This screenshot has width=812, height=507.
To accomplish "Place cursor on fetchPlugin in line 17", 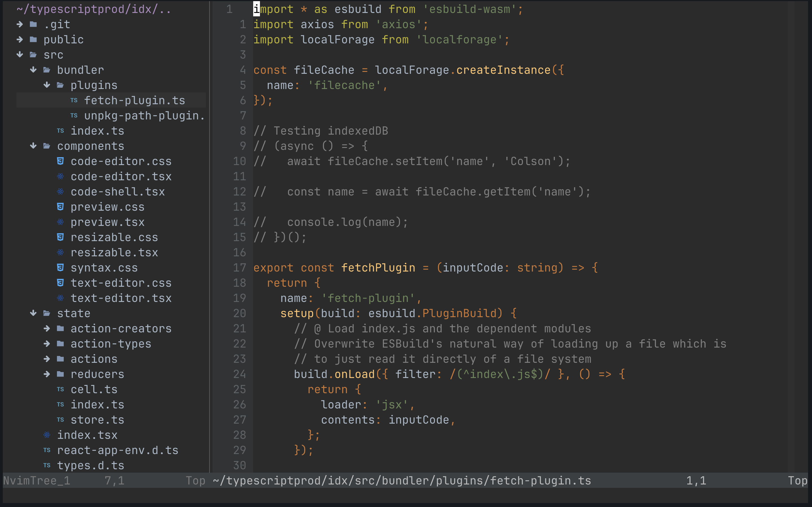I will (x=378, y=268).
